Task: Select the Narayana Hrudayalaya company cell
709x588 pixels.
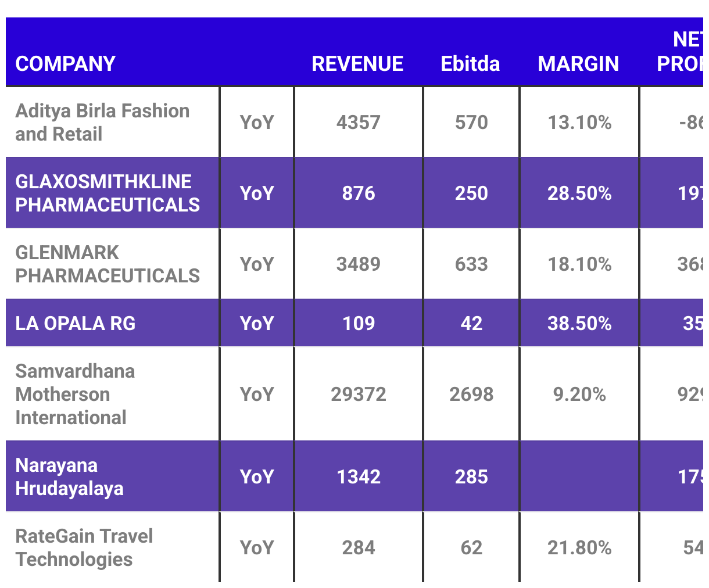Action: [69, 476]
